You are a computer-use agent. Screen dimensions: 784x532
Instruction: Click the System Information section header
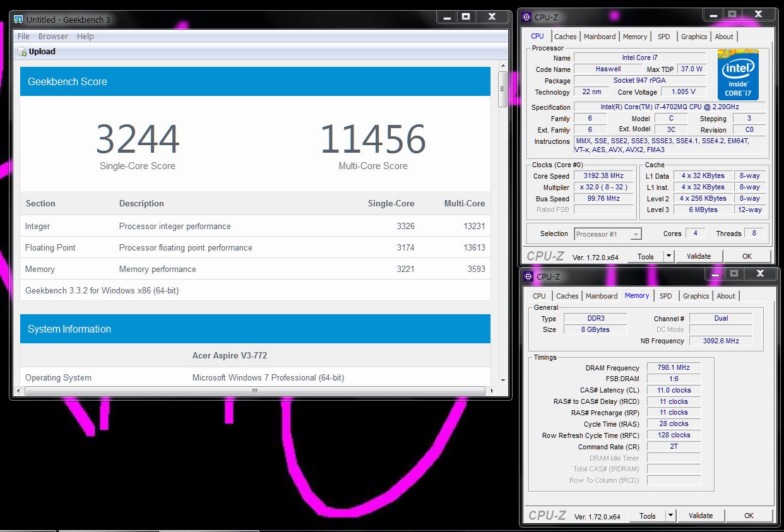coord(255,329)
